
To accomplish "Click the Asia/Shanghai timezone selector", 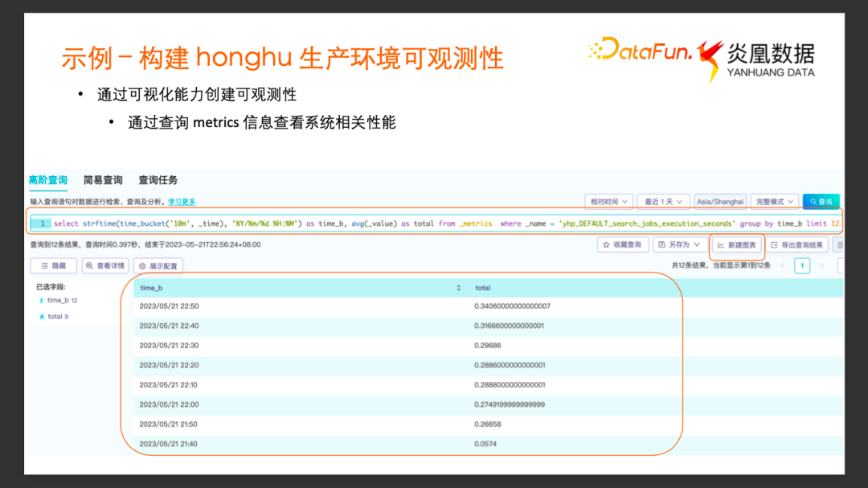I will click(x=719, y=202).
